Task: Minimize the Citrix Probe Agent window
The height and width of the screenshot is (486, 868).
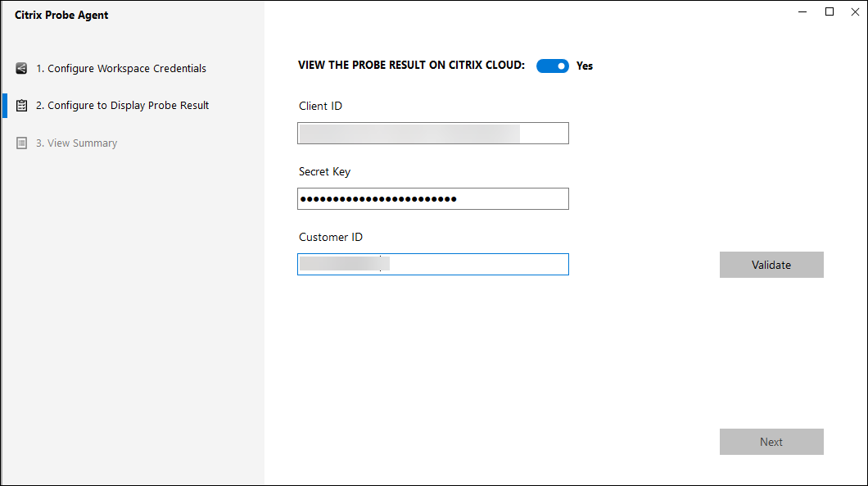Action: tap(803, 11)
